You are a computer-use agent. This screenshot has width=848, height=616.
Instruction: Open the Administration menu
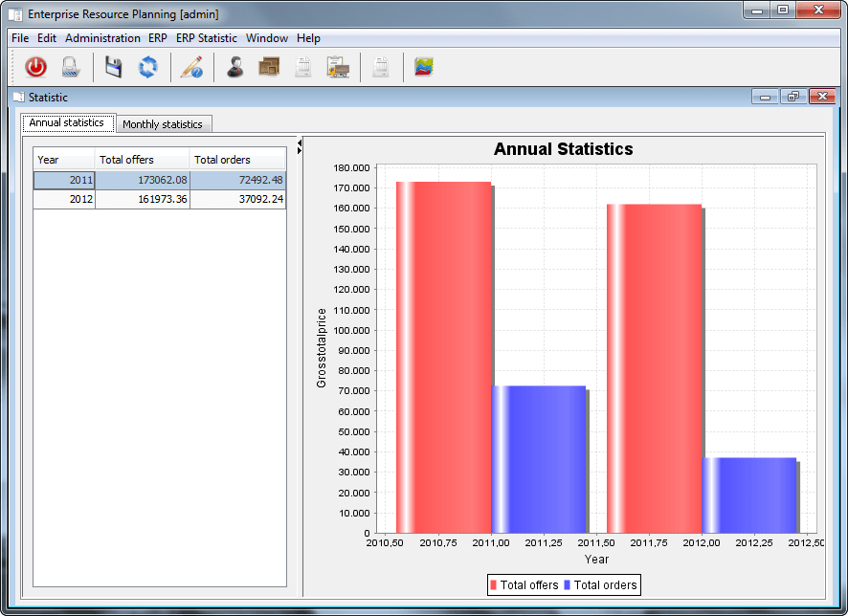pyautogui.click(x=102, y=38)
